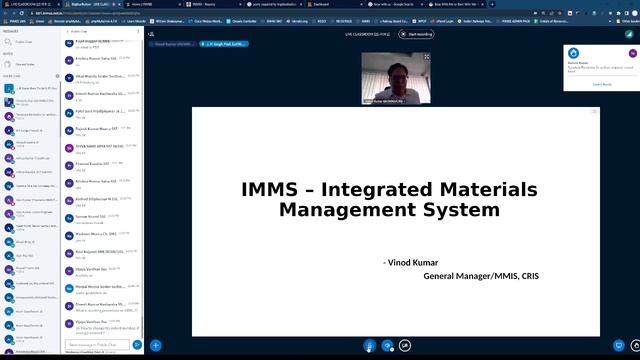Click the raised hand notification icon
The image size is (640, 360).
click(x=573, y=53)
